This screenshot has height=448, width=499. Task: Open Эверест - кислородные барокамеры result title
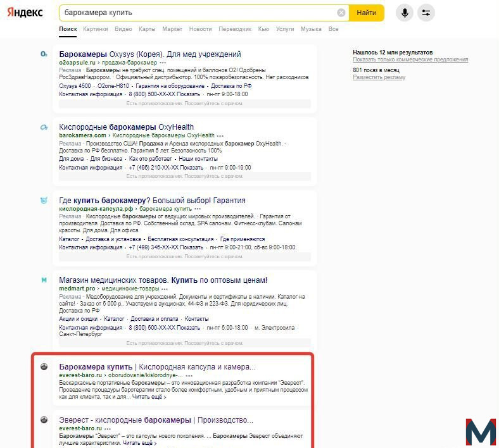pyautogui.click(x=156, y=420)
